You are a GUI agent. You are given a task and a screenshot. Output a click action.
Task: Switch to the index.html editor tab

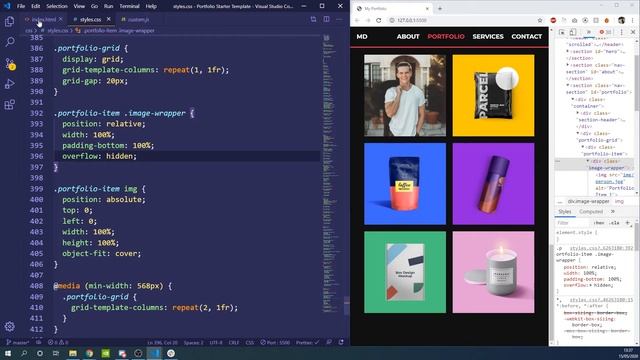pyautogui.click(x=43, y=19)
